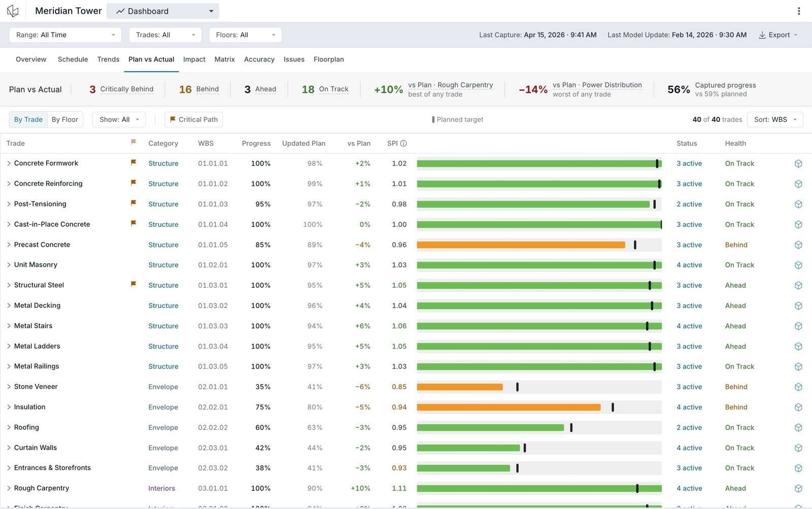Open 3D model view for Stone Veneer
The image size is (812, 509).
[798, 387]
